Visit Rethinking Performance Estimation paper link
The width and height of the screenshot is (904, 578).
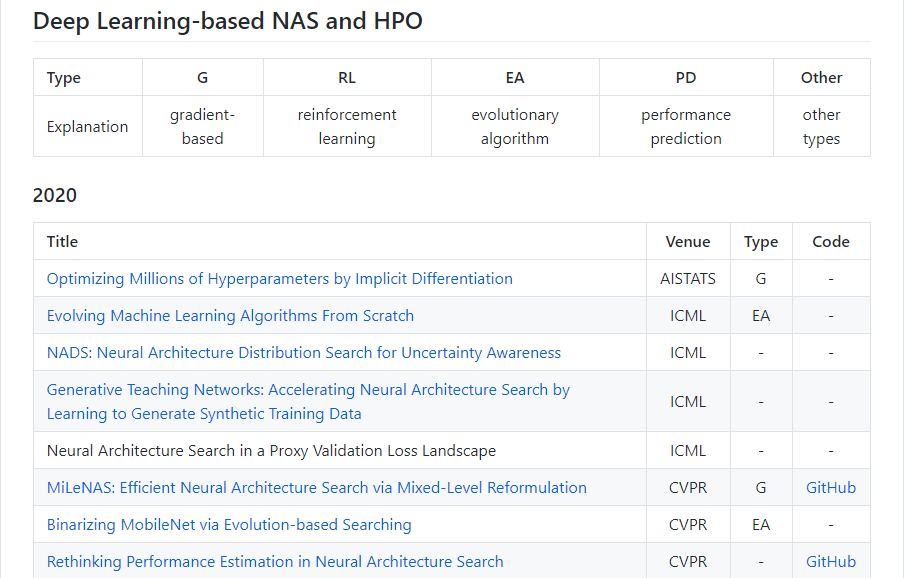275,562
